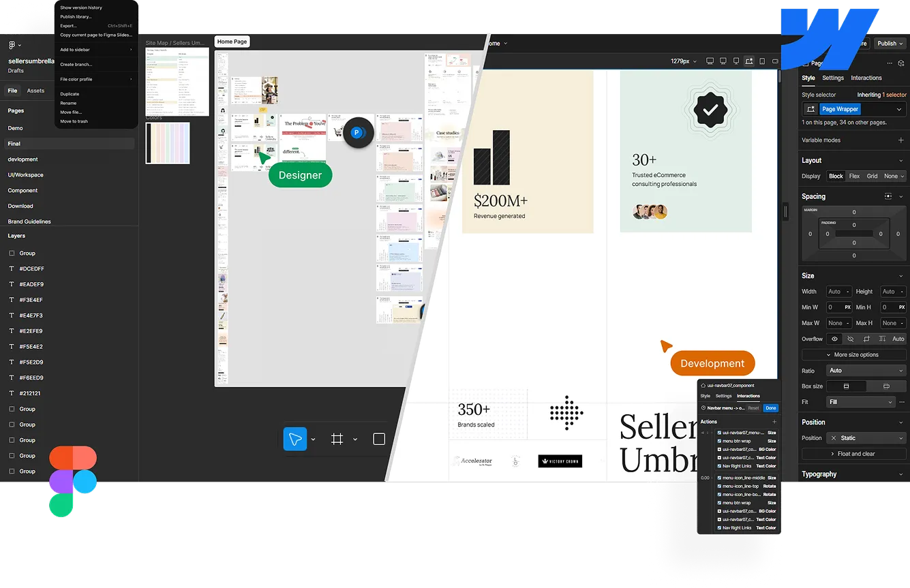The width and height of the screenshot is (910, 588).
Task: Click the desktop preview icon near the zoom level
Action: (710, 61)
